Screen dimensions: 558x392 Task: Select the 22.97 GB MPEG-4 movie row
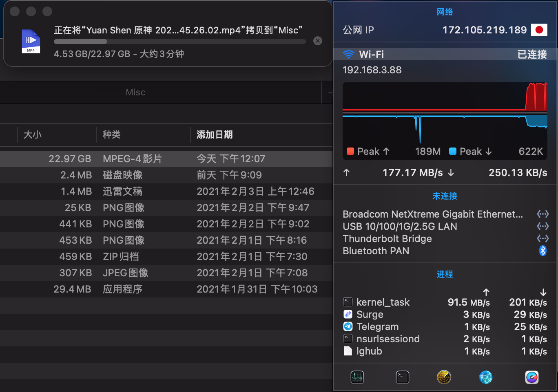tap(163, 159)
